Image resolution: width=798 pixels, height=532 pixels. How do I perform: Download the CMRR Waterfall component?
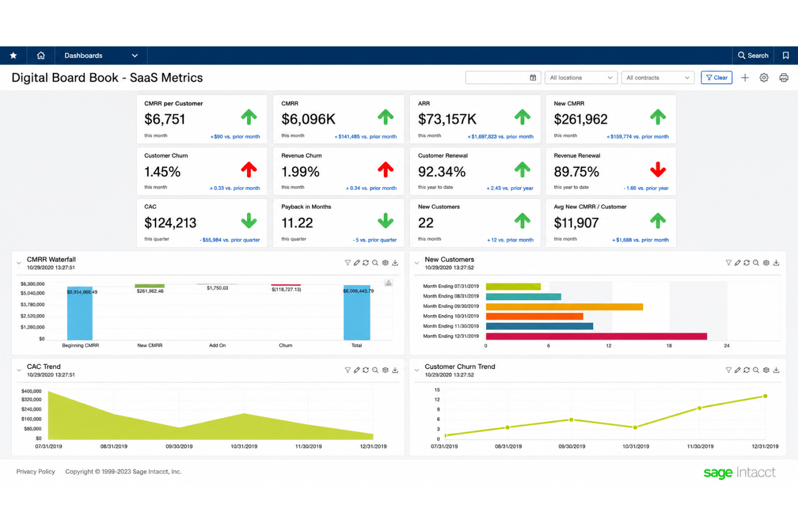click(x=395, y=262)
